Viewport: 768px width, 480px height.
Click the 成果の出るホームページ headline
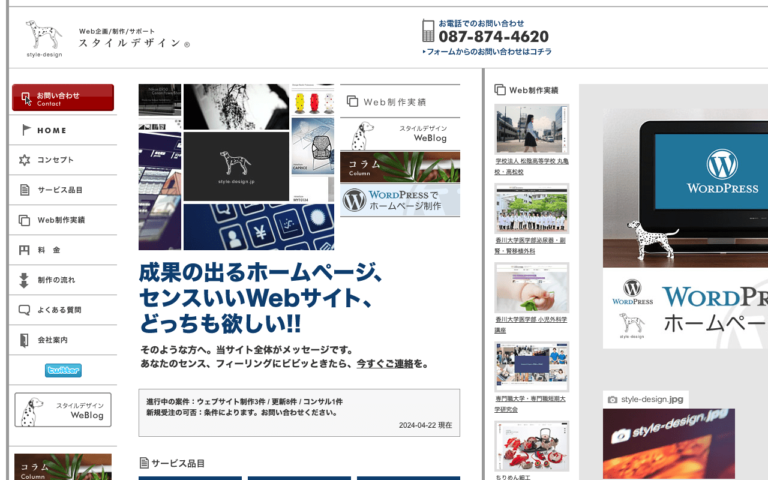(x=261, y=298)
